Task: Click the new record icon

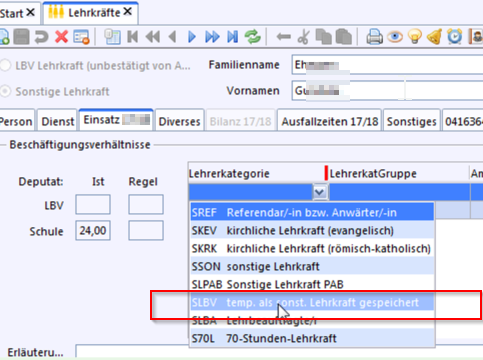Action: (4, 37)
